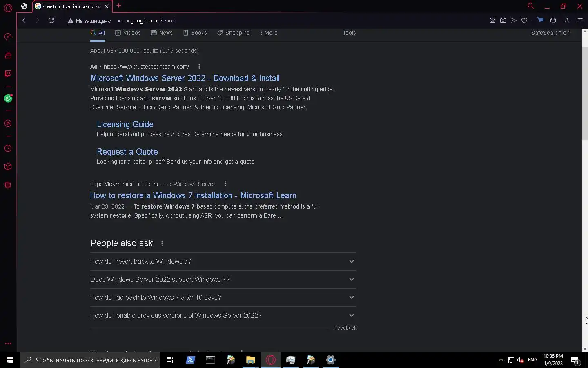
Task: Open Windows Settings gear on taskbar
Action: pos(331,360)
